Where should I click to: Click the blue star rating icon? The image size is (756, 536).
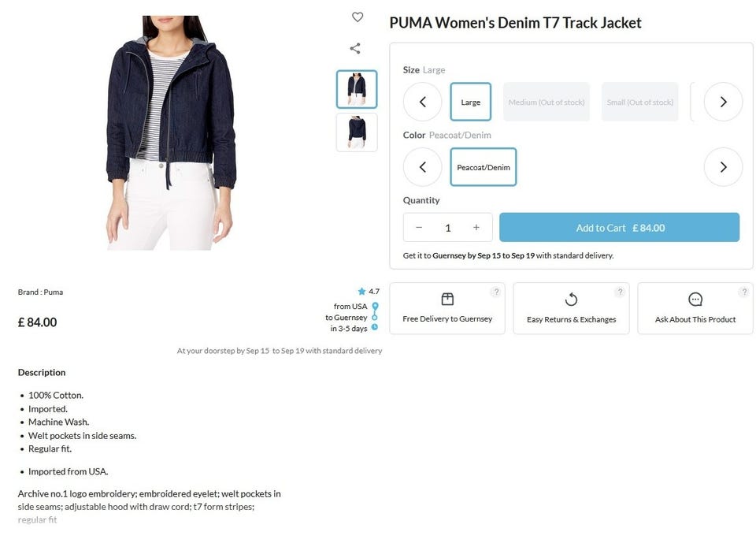tap(361, 291)
